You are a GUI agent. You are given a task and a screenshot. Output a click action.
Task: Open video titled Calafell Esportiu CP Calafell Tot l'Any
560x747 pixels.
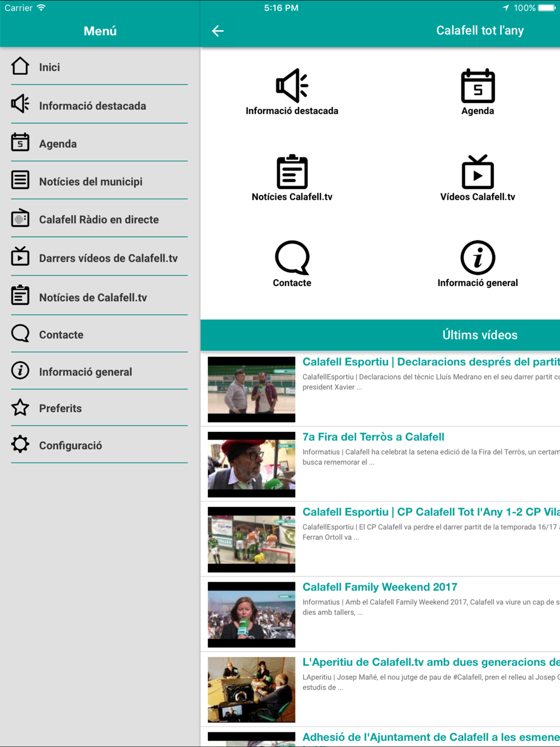click(431, 512)
